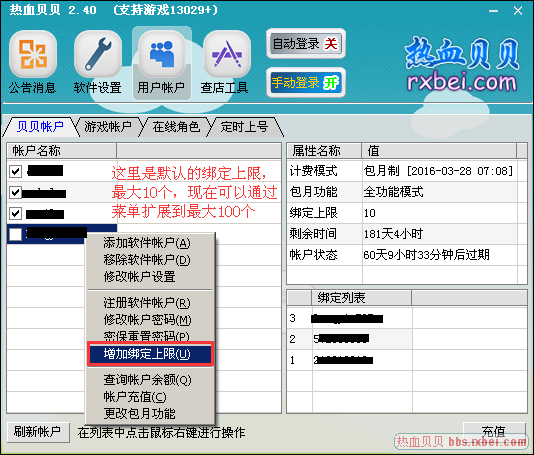Screen dimensions: 534x455
Task: Select 帐户充值(C) menu entry
Action: pos(150,397)
